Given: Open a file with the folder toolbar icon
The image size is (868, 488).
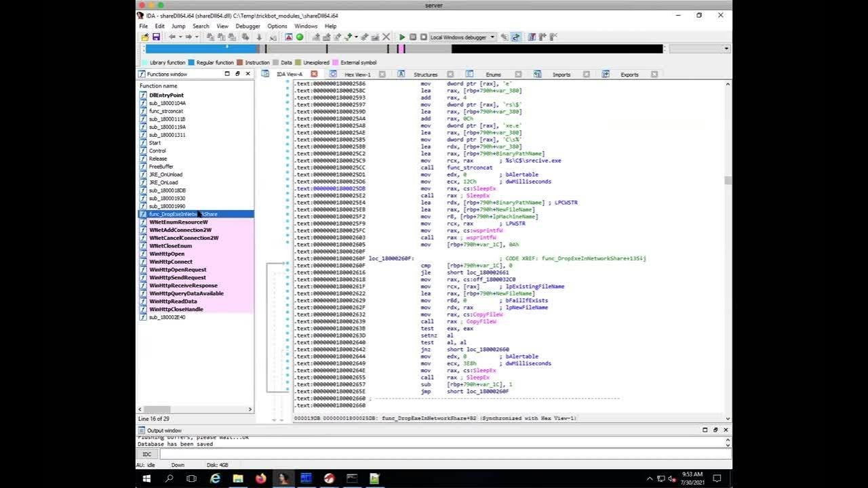Looking at the screenshot, I should coord(144,37).
